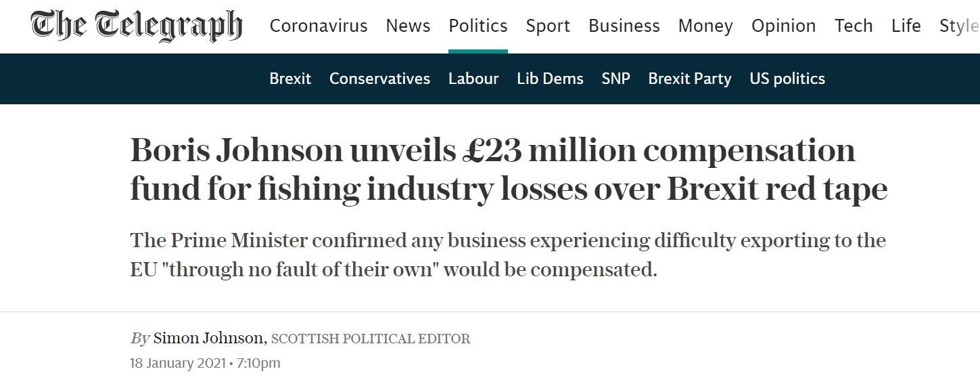This screenshot has width=980, height=386.
Task: Open the Style section
Action: pos(959,26)
